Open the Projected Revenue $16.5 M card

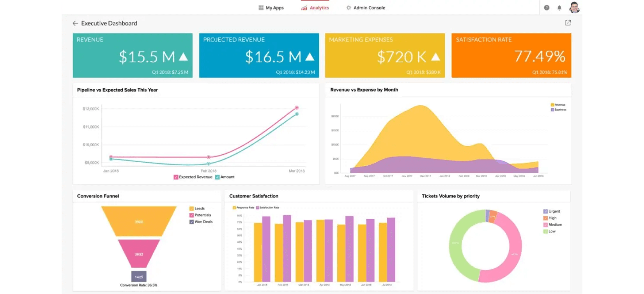point(259,55)
